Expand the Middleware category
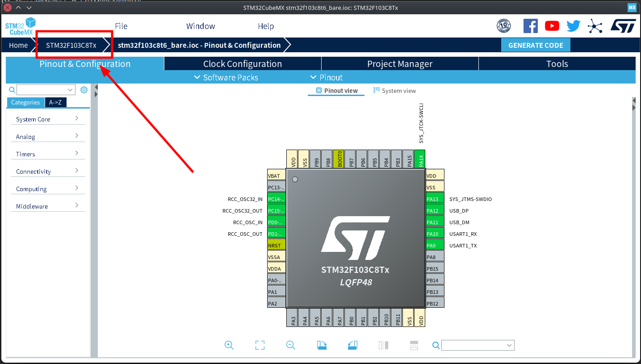Screen dimensions: 641x364 pyautogui.click(x=47, y=206)
